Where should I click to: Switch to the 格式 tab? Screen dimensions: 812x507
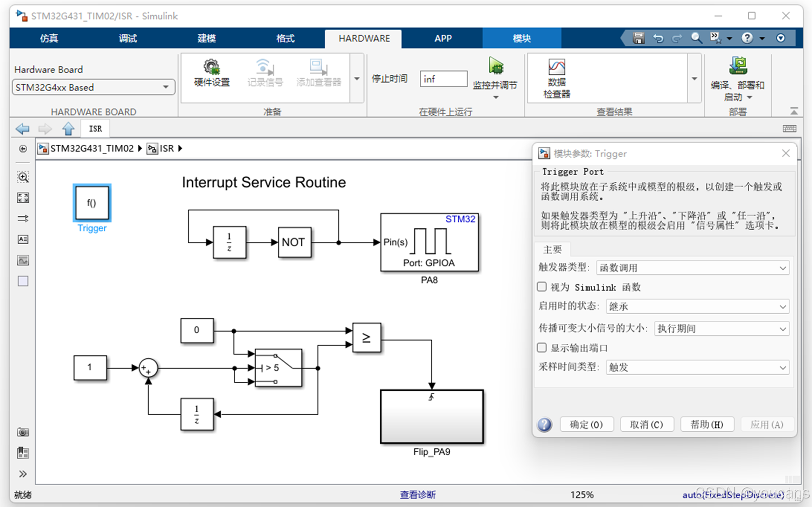285,38
